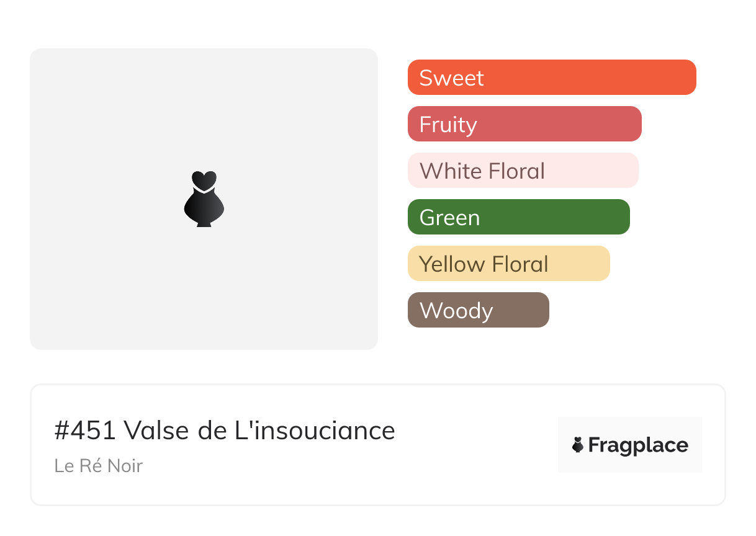This screenshot has height=536, width=756.
Task: Open the Valse de L'insouciance title
Action: 259,430
